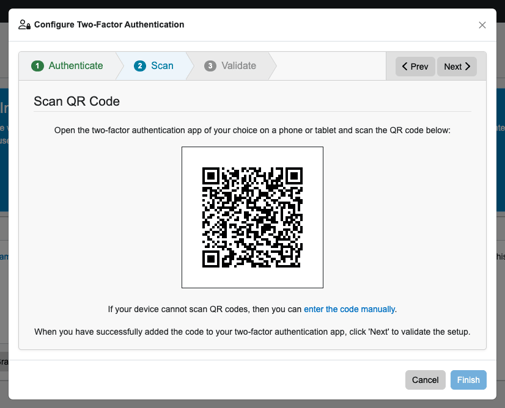
Task: Click the QR scanning instruction text
Action: [x=252, y=130]
